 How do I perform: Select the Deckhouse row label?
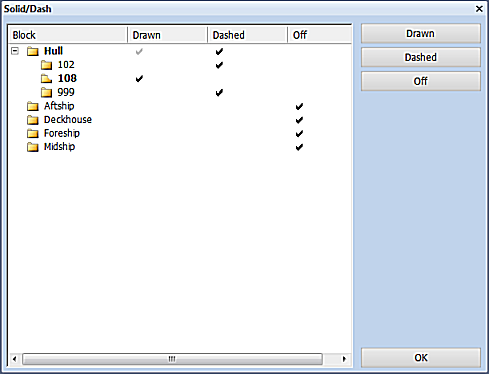pyautogui.click(x=68, y=119)
